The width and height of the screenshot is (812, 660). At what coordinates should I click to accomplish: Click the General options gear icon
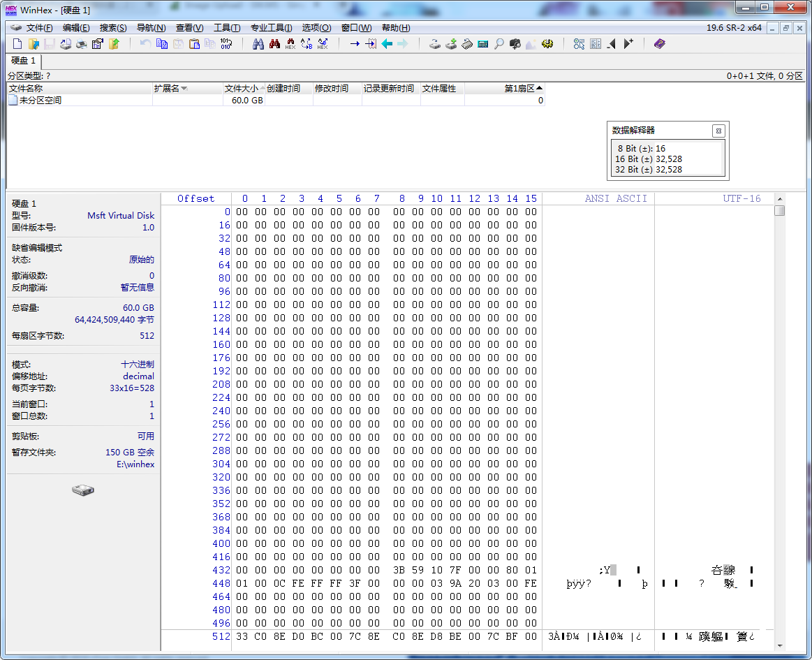pyautogui.click(x=547, y=44)
